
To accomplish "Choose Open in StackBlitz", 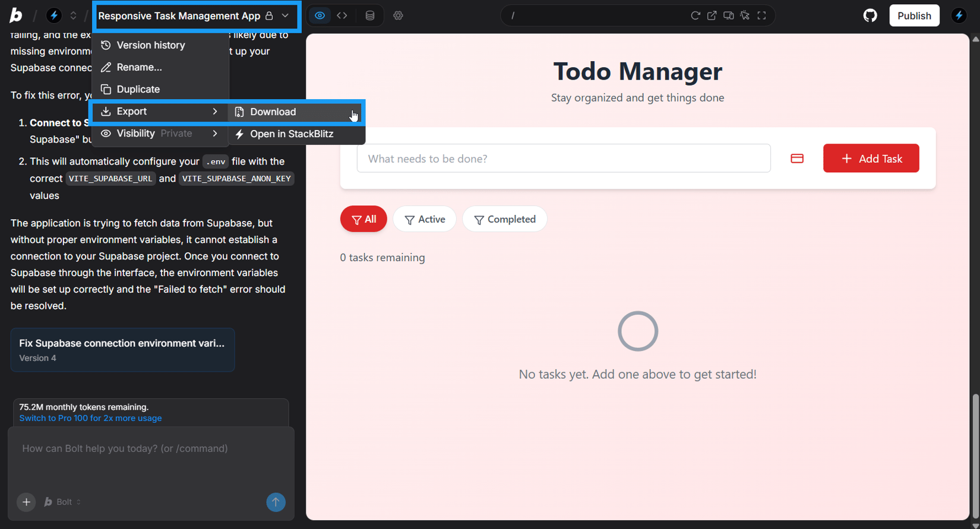I will [296, 134].
